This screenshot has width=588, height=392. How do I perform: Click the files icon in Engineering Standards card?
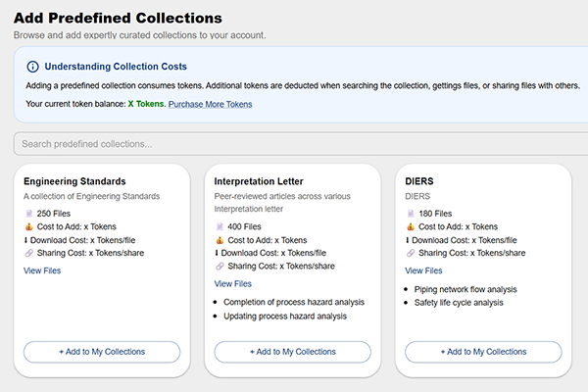click(28, 214)
